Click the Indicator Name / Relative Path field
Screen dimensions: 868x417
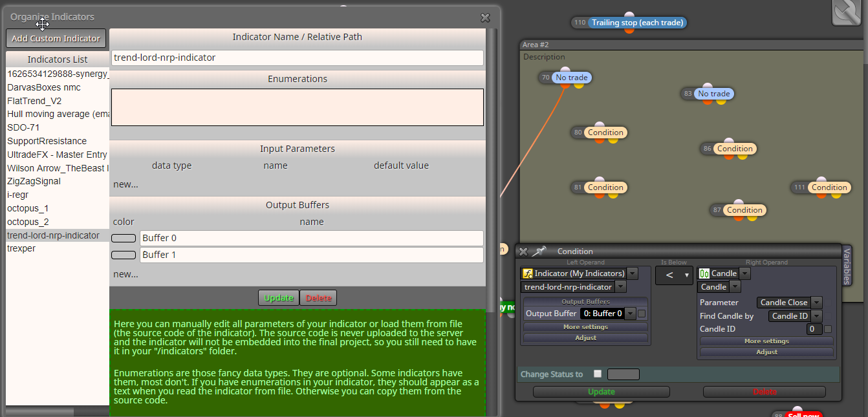point(298,58)
